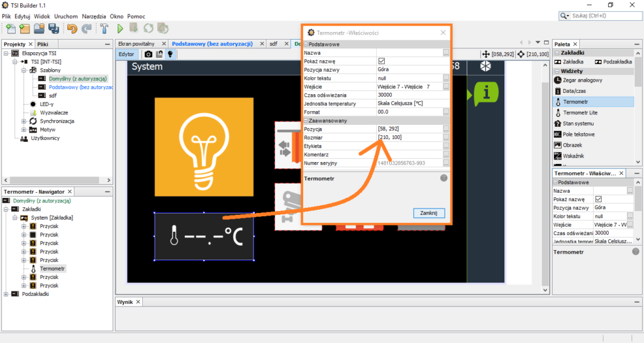Toggle the light bulb icon beside Edytor
Screen dimensions: 644x343
pos(170,54)
